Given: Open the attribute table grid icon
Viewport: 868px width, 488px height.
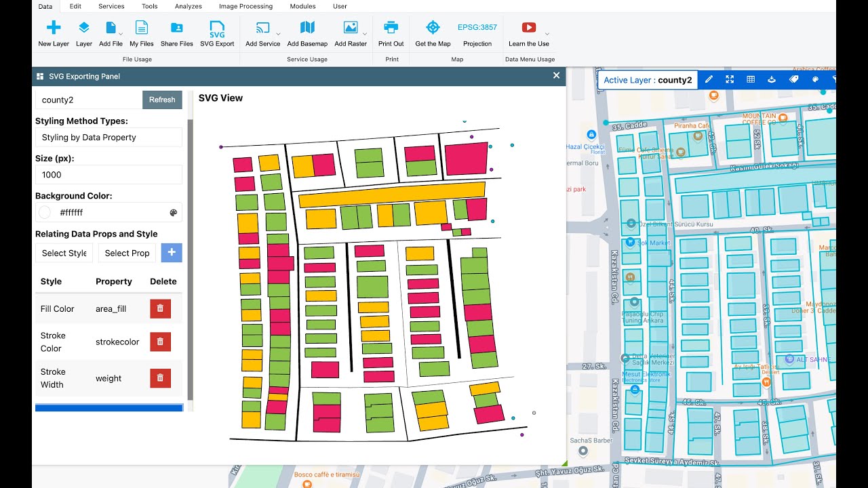Looking at the screenshot, I should (x=751, y=80).
